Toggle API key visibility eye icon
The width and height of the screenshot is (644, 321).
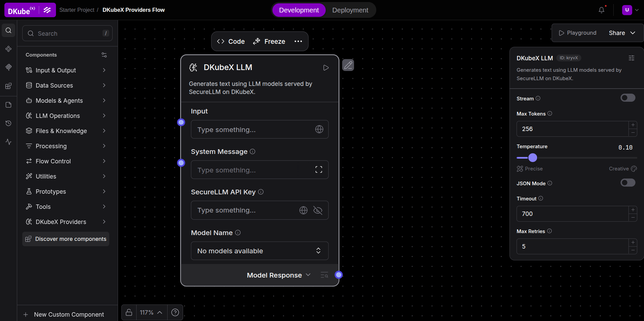[318, 211]
